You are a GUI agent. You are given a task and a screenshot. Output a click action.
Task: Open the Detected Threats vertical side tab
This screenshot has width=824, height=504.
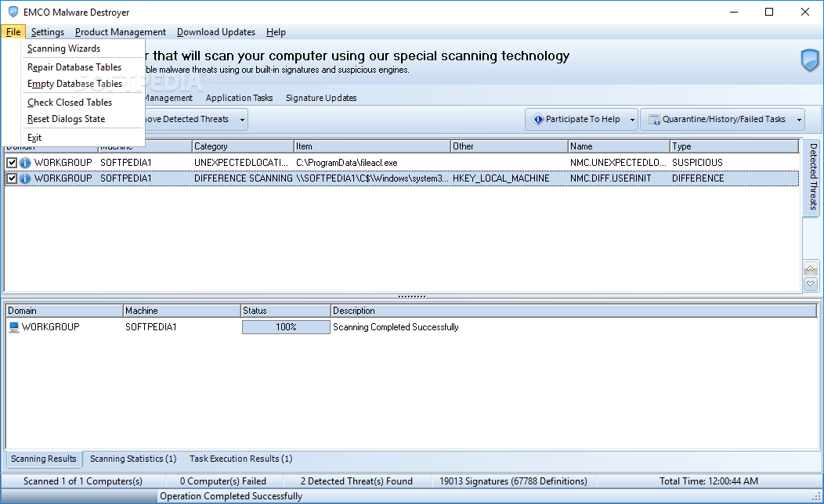pos(812,177)
